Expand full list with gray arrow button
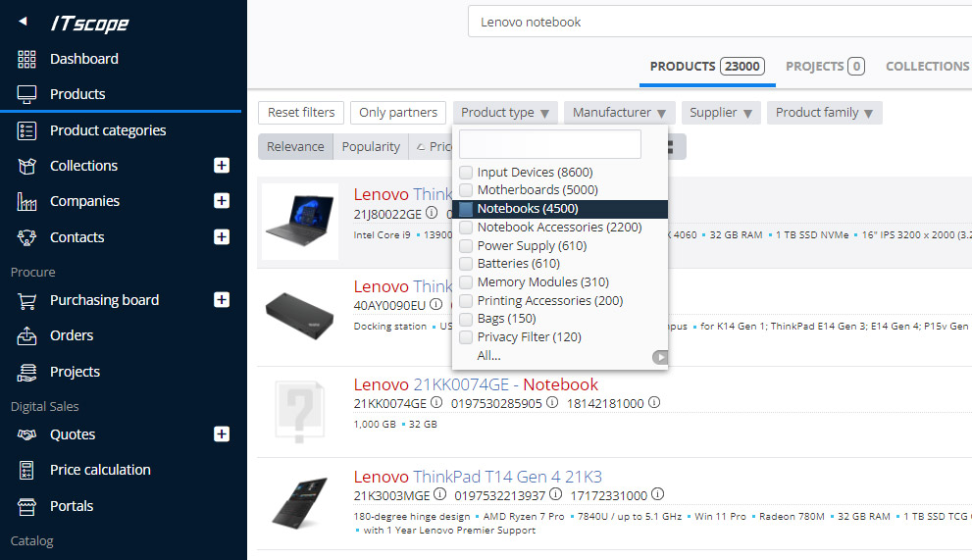This screenshot has width=972, height=560. click(x=660, y=357)
